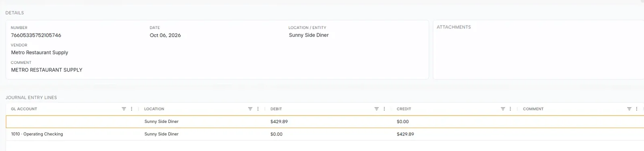Click journal number 76605335752105746
The height and width of the screenshot is (151, 644).
tap(36, 35)
